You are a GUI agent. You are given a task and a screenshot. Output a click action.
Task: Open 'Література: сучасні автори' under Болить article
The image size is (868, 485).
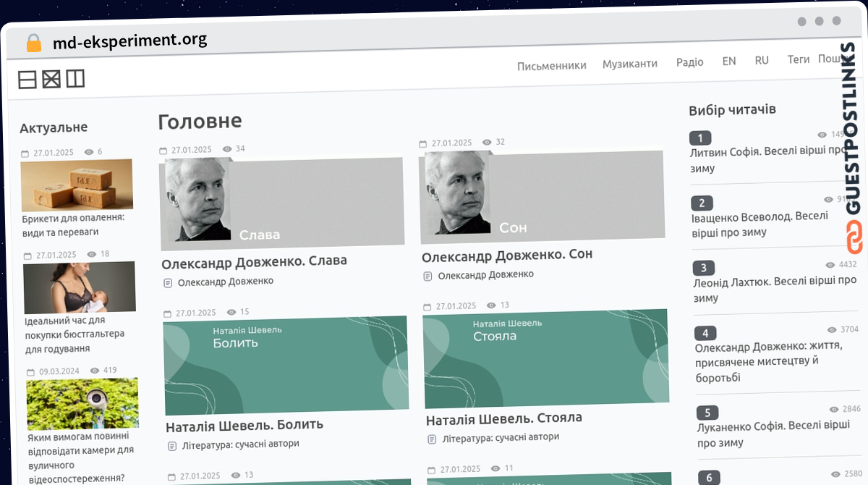click(x=241, y=444)
